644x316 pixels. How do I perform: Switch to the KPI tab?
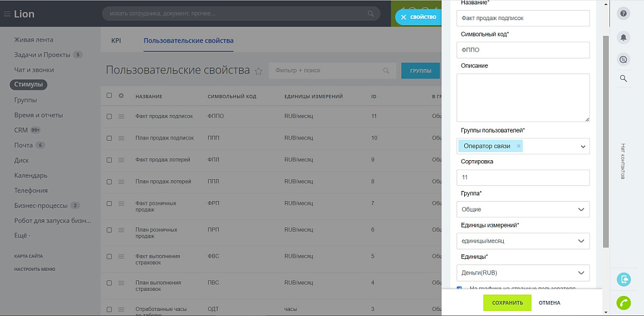[x=116, y=41]
